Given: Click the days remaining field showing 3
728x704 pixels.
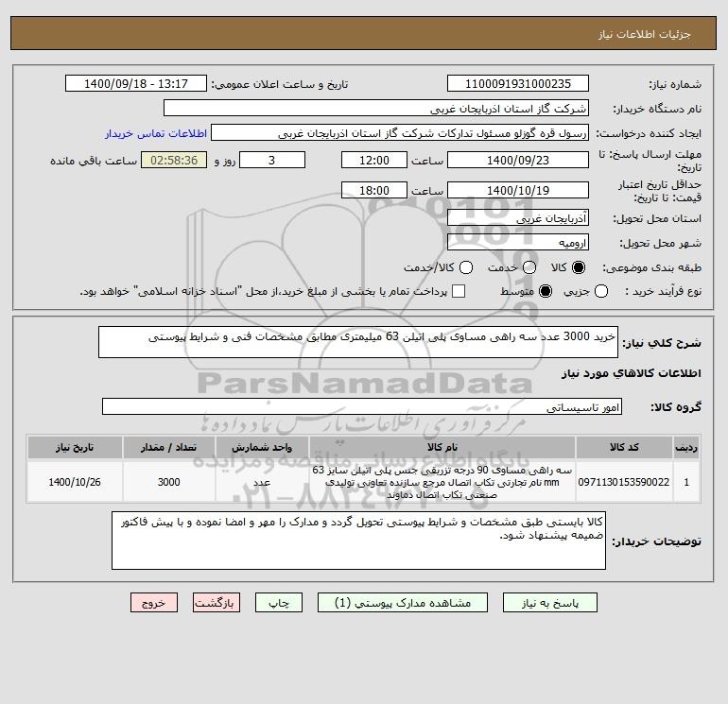Looking at the screenshot, I should (272, 160).
